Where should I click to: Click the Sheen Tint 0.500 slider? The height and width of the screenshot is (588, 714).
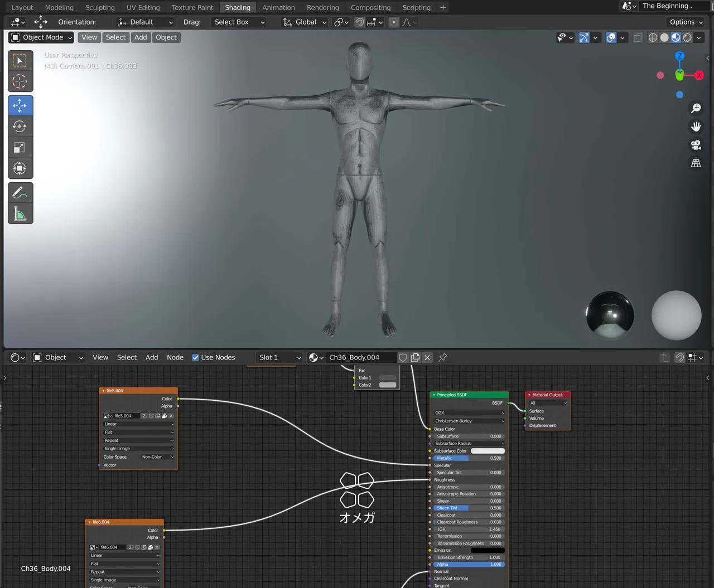coord(469,508)
